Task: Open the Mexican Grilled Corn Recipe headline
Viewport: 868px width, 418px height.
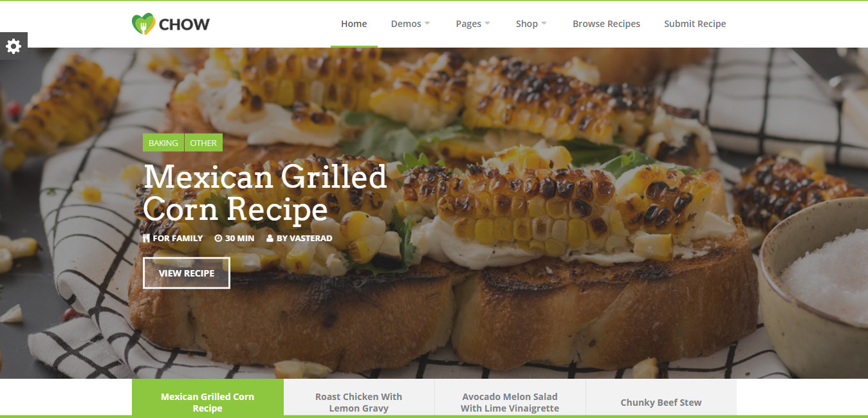Action: (x=265, y=193)
